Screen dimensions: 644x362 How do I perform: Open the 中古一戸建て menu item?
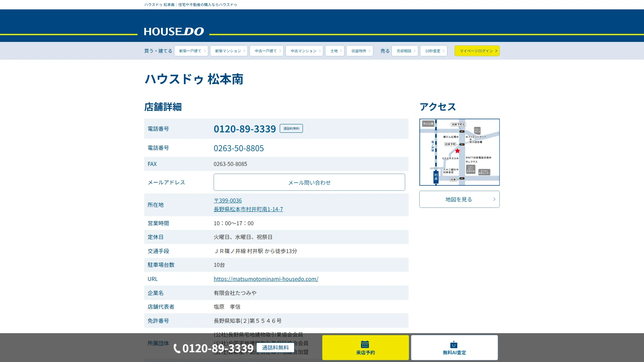pos(267,51)
